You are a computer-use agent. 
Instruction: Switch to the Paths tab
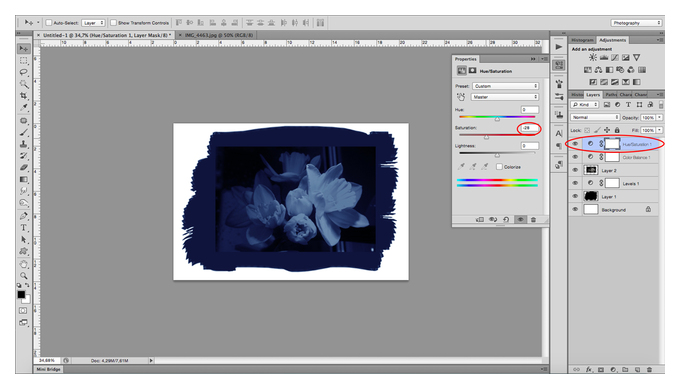611,95
